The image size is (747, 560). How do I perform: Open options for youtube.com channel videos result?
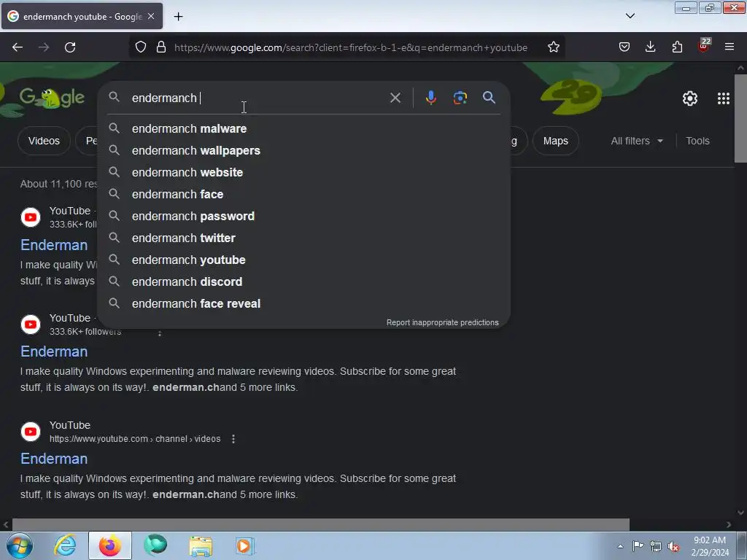(233, 439)
